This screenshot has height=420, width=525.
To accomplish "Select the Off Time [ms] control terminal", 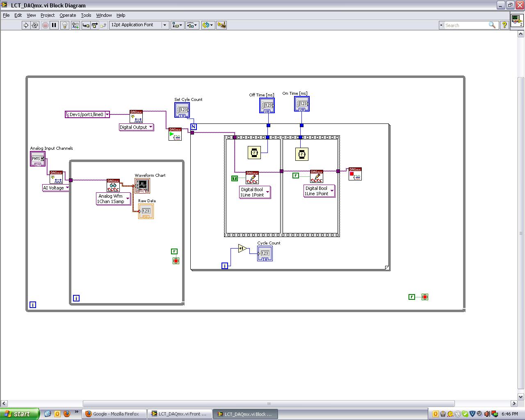I will click(267, 105).
